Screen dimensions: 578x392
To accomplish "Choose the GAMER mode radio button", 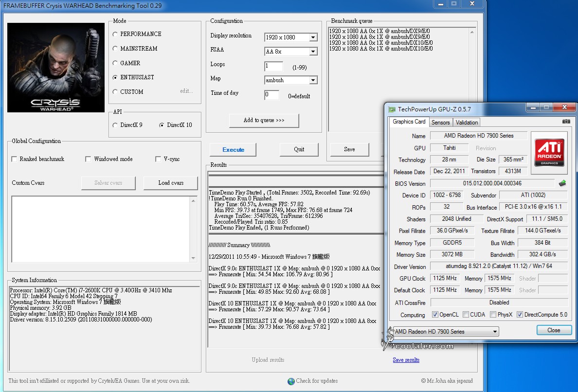I will tap(115, 63).
